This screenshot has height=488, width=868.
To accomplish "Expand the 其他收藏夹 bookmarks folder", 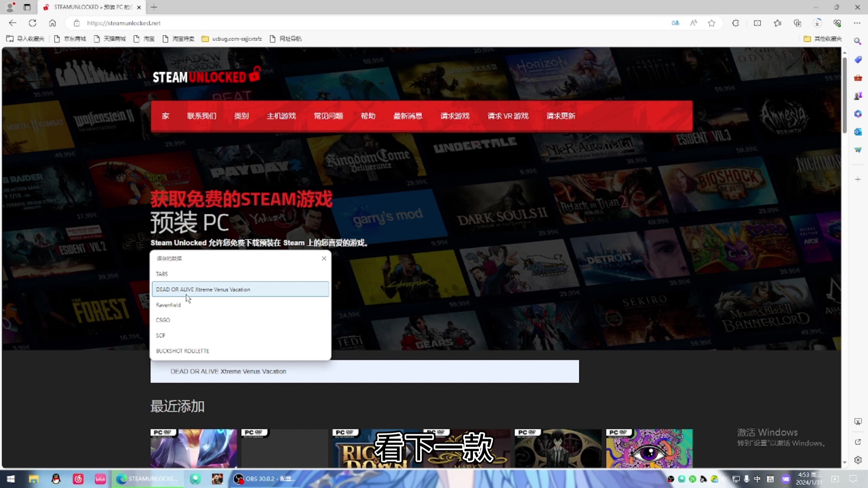I will (823, 39).
